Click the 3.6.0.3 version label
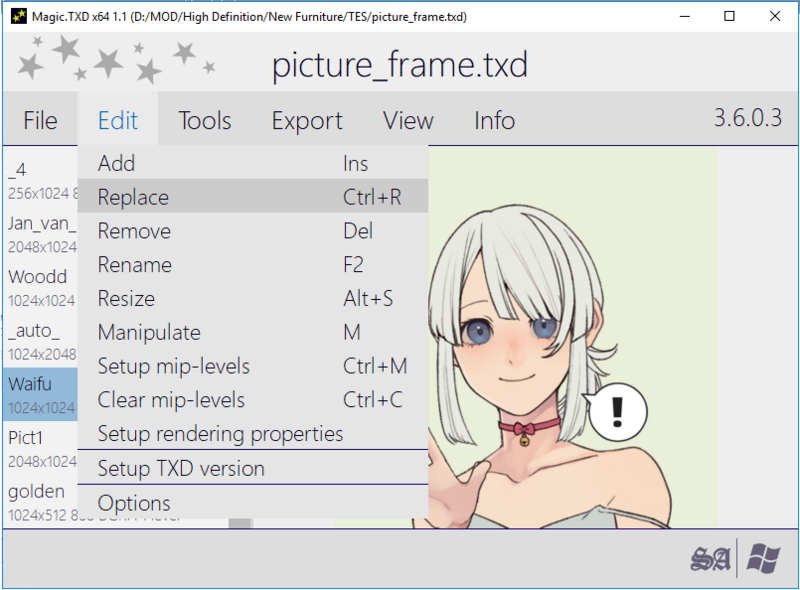 tap(747, 117)
